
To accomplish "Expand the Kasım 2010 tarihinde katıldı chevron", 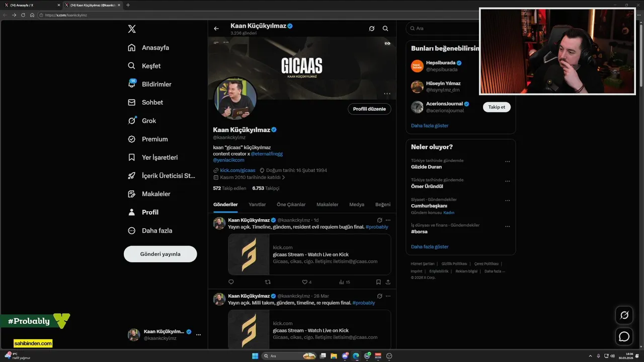I will (x=283, y=177).
